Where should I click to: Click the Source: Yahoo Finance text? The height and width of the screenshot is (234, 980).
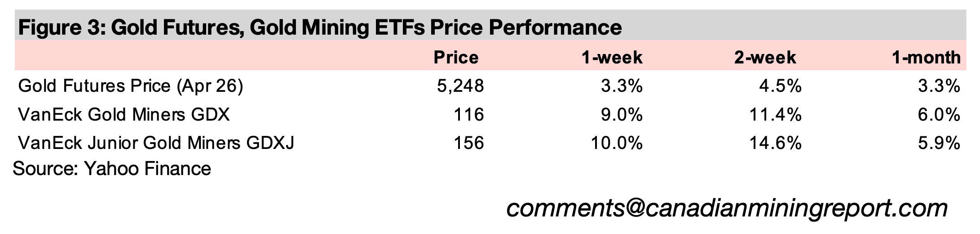112,169
